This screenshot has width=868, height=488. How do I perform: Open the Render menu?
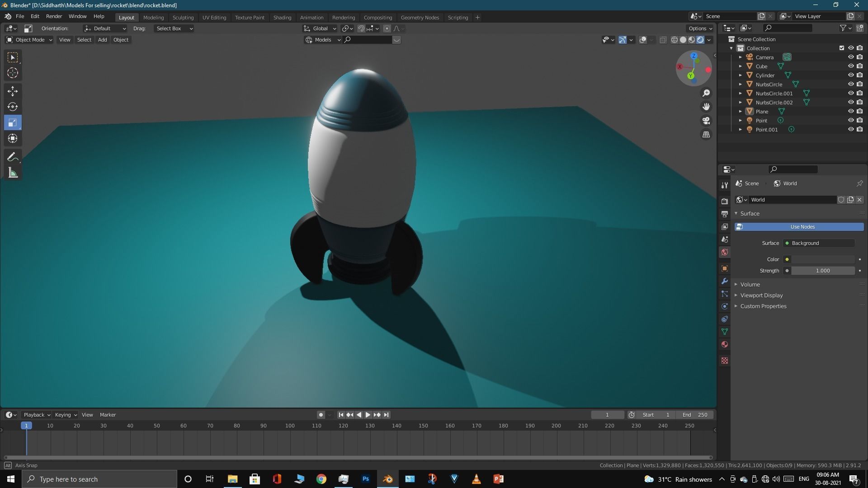54,16
